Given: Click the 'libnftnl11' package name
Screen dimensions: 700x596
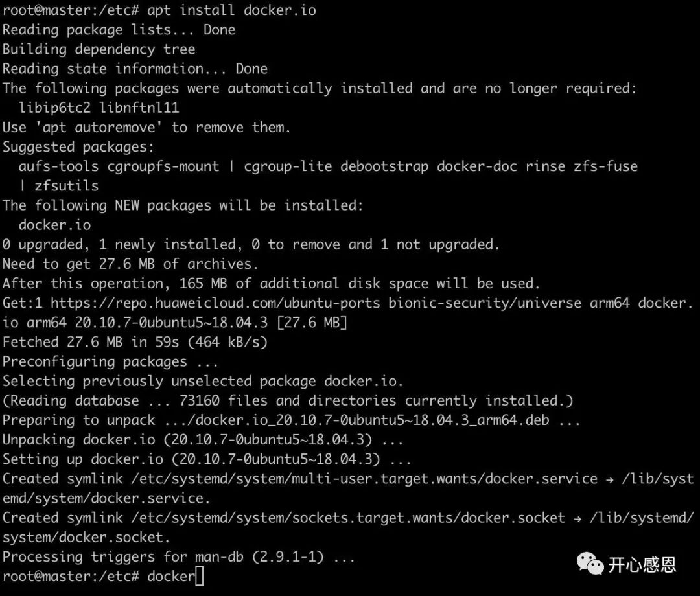Looking at the screenshot, I should tap(139, 108).
